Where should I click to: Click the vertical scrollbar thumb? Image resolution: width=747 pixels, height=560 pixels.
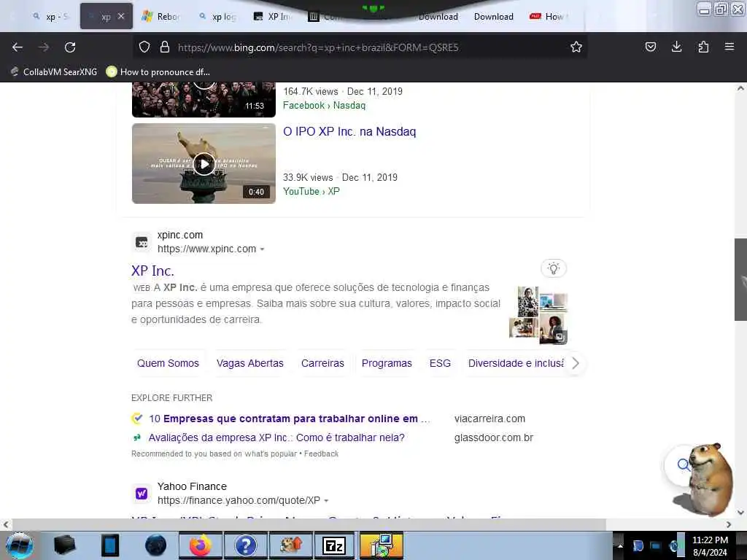coord(740,279)
